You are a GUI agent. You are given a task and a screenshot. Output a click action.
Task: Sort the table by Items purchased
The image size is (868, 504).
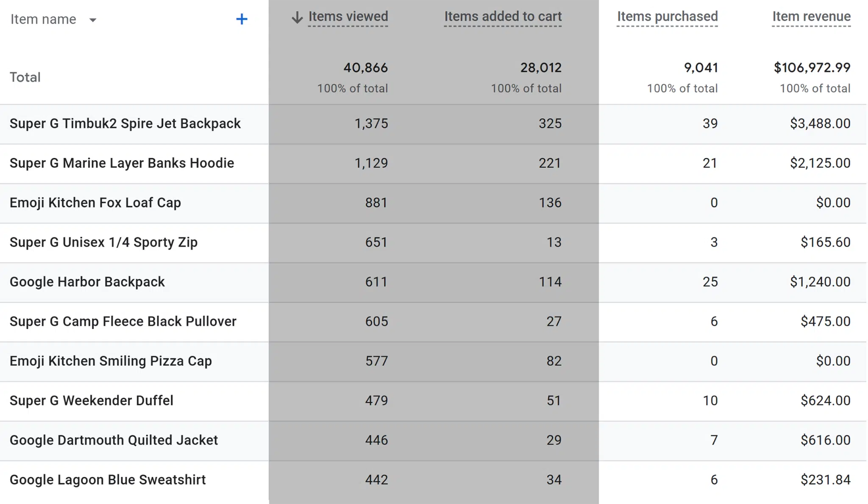667,17
